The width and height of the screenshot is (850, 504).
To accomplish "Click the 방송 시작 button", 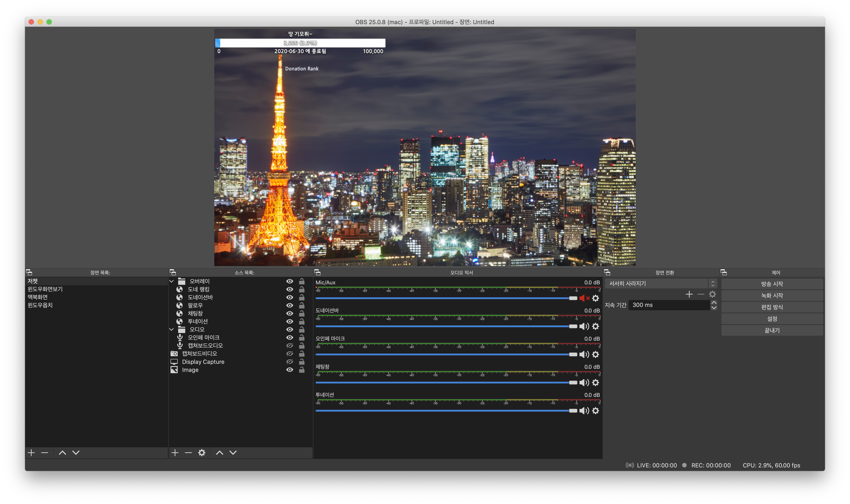I will (772, 284).
